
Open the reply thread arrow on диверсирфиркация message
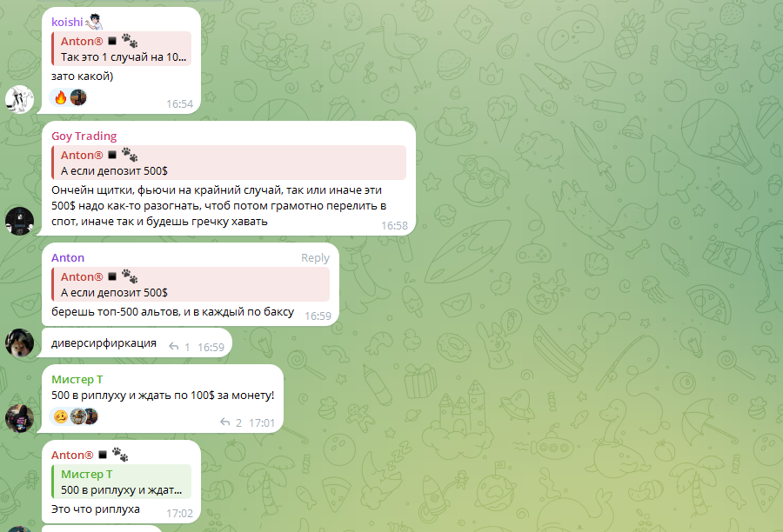click(x=174, y=346)
